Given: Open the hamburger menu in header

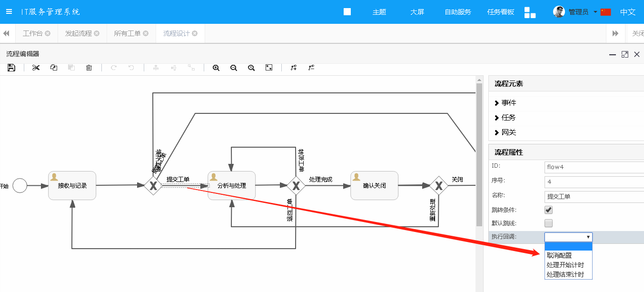Looking at the screenshot, I should [x=9, y=12].
